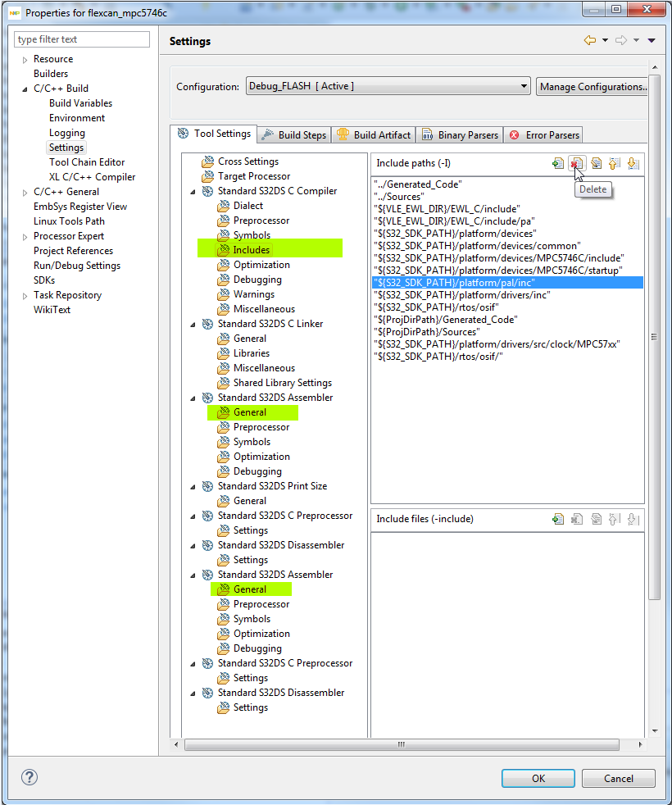Collapse Standard S32DS C Compiler node
The image size is (672, 805).
[193, 192]
